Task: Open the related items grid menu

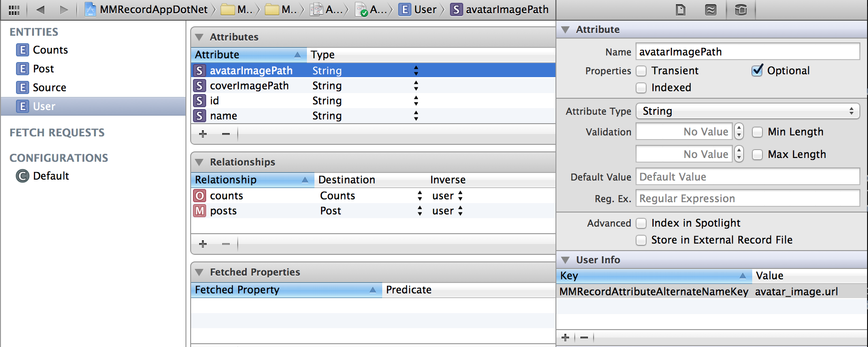Action: (x=14, y=10)
